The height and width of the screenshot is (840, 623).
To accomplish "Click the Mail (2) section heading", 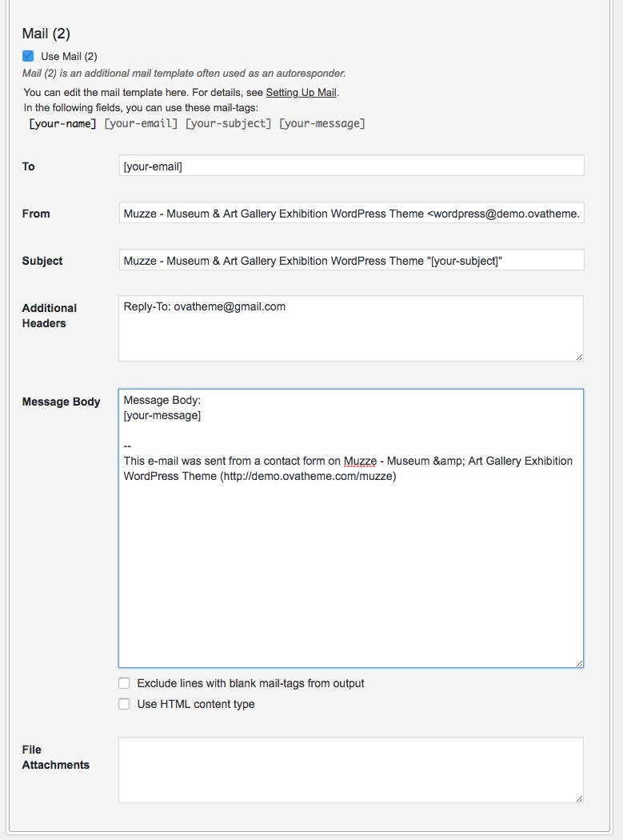I will [46, 34].
